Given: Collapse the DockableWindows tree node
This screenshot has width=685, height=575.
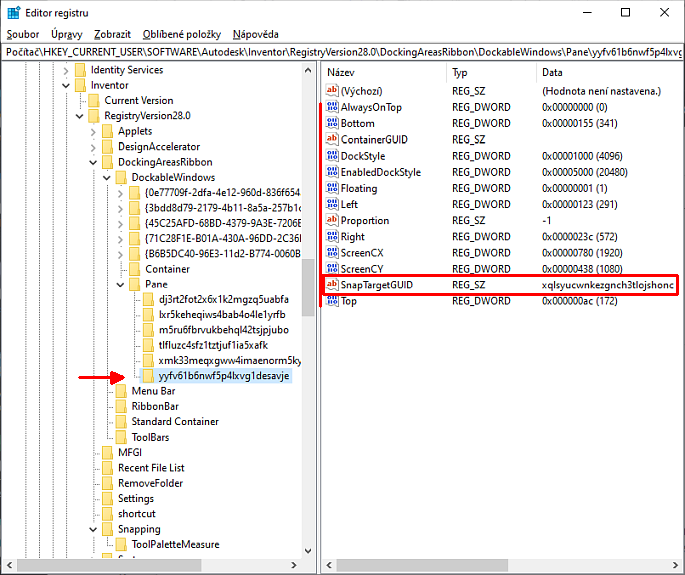Looking at the screenshot, I should pyautogui.click(x=108, y=177).
